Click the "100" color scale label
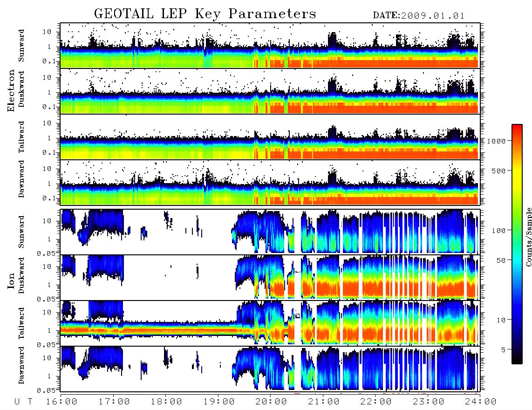Image resolution: width=532 pixels, height=410 pixels. coord(498,231)
